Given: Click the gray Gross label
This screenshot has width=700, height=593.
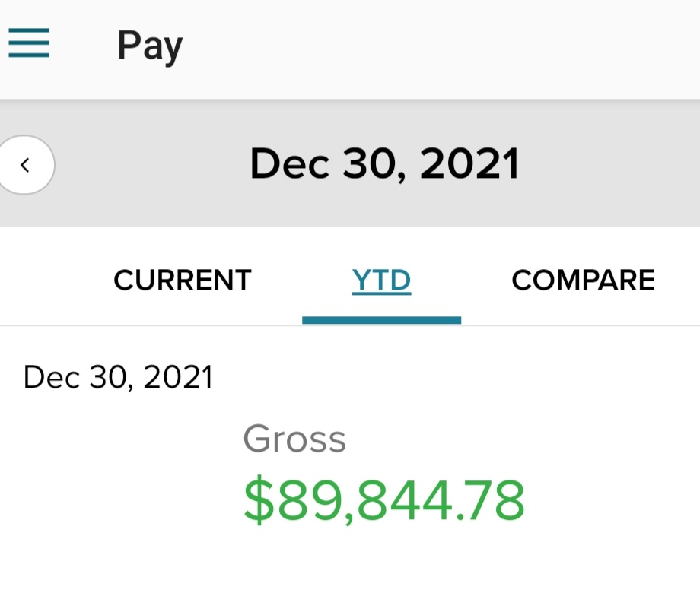Looking at the screenshot, I should (x=294, y=439).
